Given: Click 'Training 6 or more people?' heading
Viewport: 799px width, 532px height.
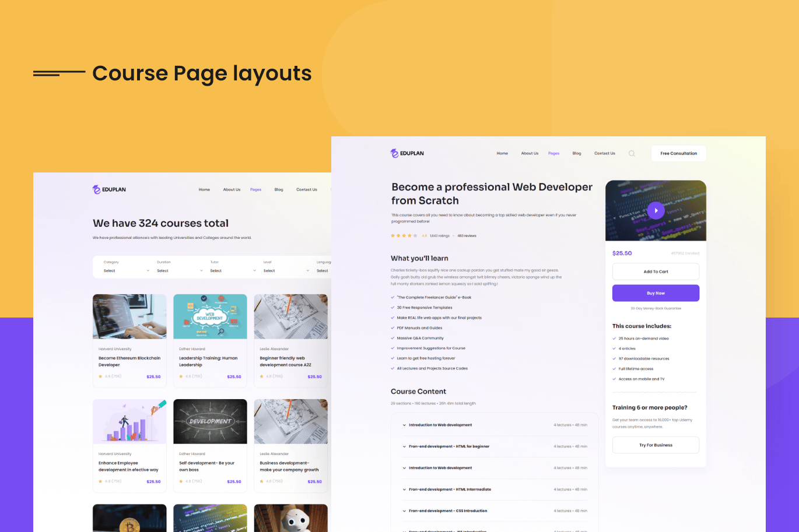Looking at the screenshot, I should click(650, 408).
